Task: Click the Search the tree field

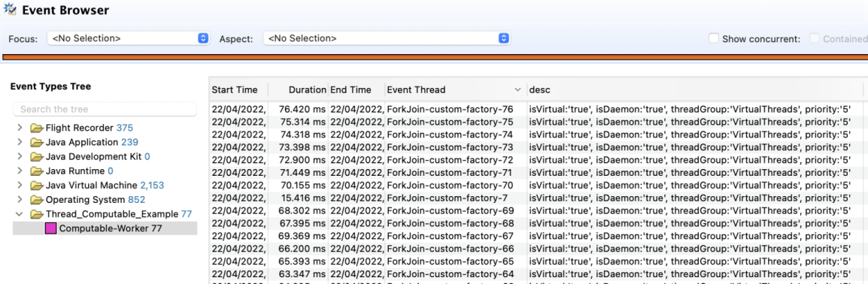Action: point(105,110)
